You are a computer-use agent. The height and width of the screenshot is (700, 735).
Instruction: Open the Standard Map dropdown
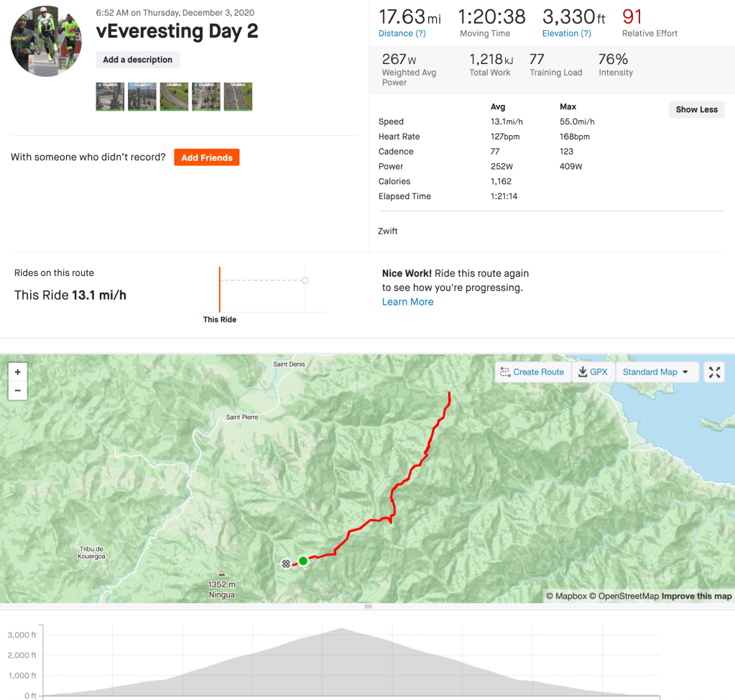click(656, 372)
